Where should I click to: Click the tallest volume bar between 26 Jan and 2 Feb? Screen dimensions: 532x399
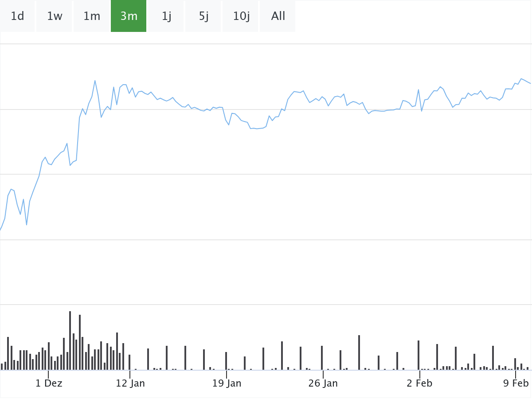click(x=359, y=352)
